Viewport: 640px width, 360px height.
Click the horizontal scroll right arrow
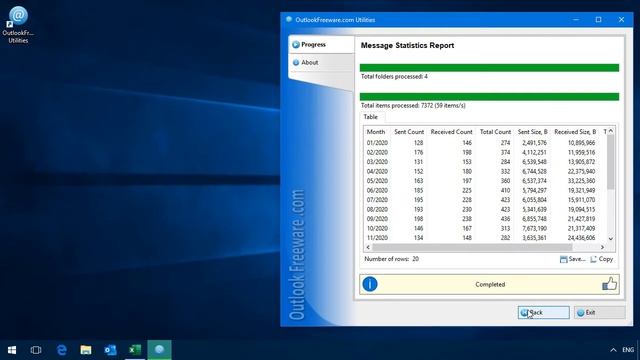(602, 247)
